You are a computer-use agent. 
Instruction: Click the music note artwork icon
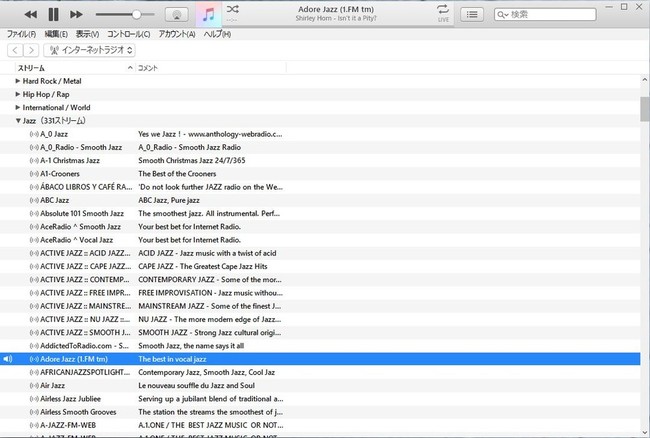pyautogui.click(x=209, y=14)
